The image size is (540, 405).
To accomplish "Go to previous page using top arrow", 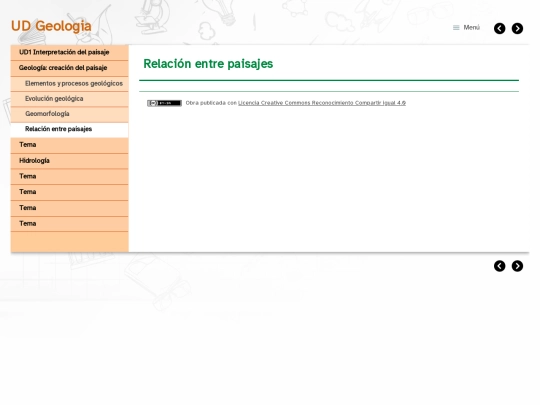I will 499,28.
